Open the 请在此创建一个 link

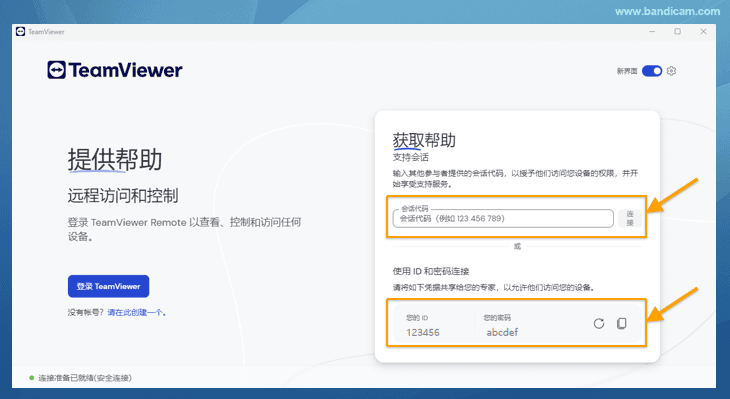tap(137, 312)
